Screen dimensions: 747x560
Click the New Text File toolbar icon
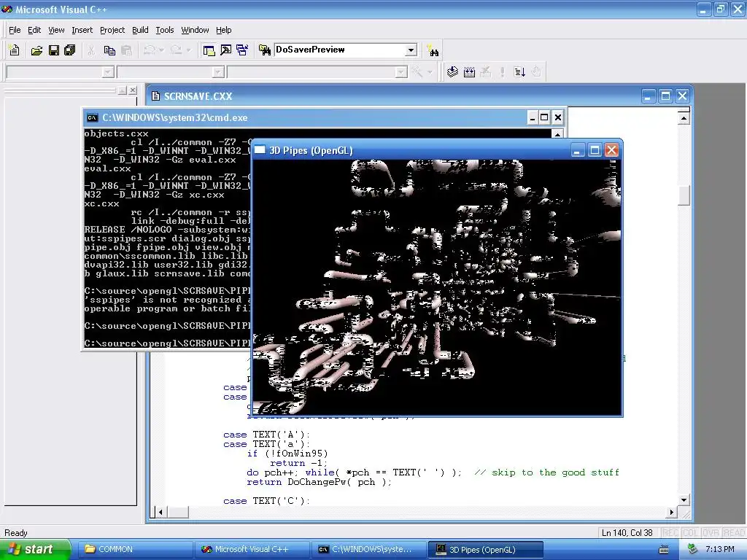coord(15,50)
